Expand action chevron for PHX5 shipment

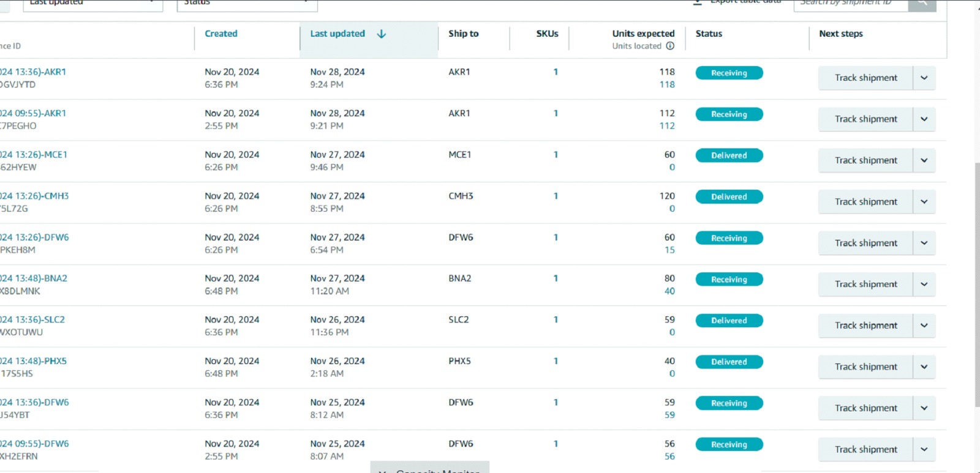(x=924, y=367)
